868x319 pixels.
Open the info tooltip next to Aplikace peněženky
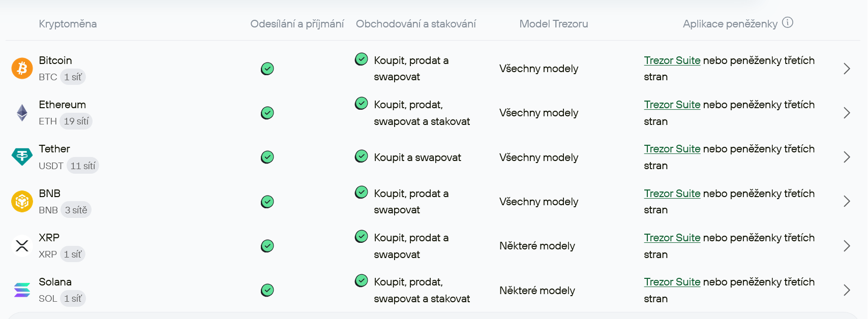click(788, 23)
